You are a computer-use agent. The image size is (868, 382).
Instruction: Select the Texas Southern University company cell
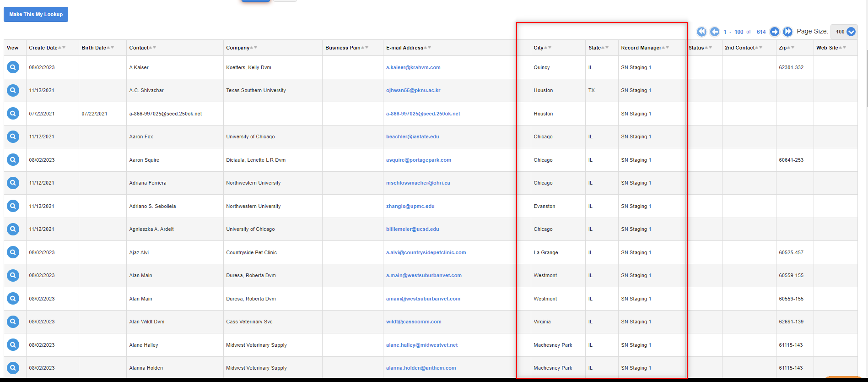256,90
